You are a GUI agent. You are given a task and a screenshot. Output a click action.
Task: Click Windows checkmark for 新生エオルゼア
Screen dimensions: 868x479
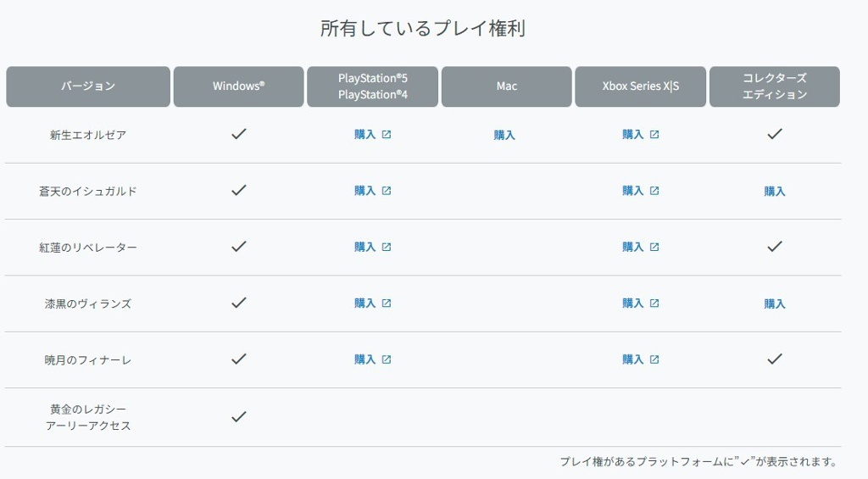(x=238, y=134)
